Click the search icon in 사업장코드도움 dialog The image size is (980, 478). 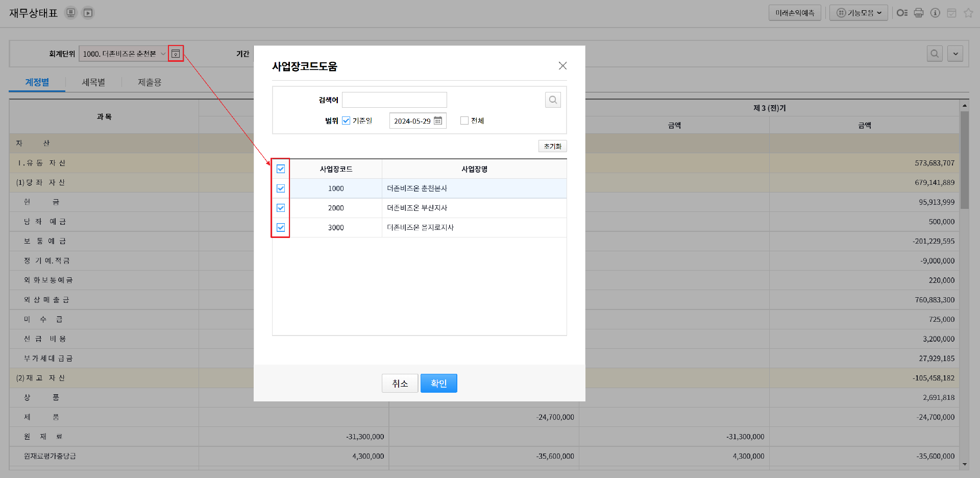[553, 100]
